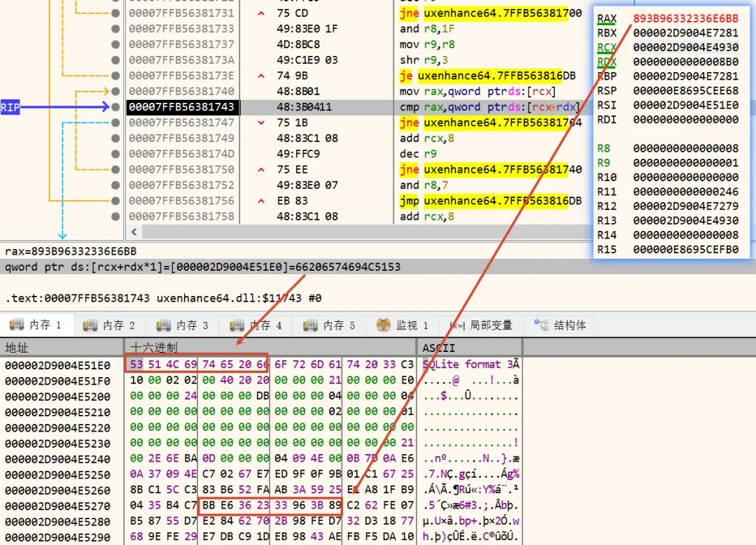Select dump row address 000002D9004E5270

[57, 506]
